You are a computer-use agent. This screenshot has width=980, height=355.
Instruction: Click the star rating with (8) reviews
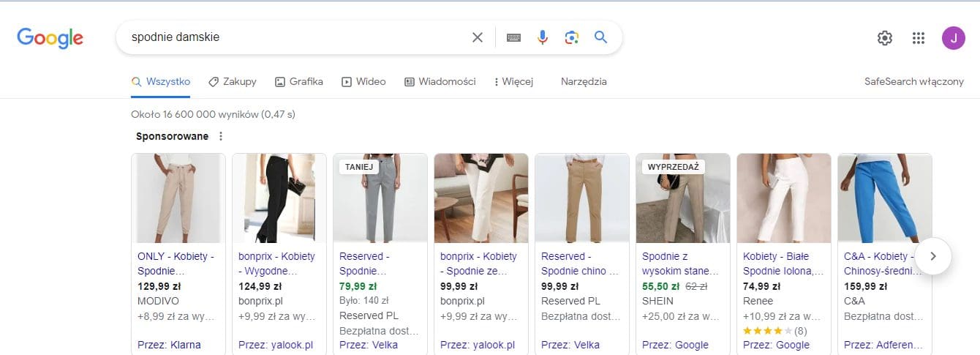tap(775, 331)
